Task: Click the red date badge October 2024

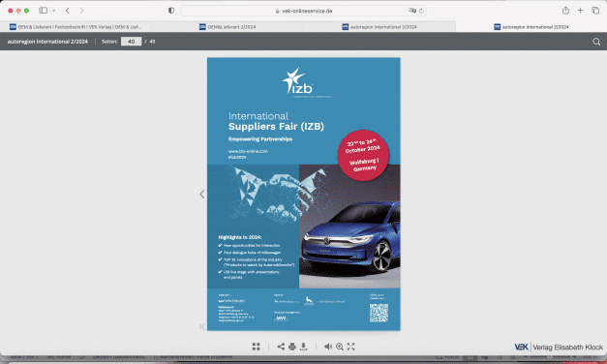Action: [363, 155]
